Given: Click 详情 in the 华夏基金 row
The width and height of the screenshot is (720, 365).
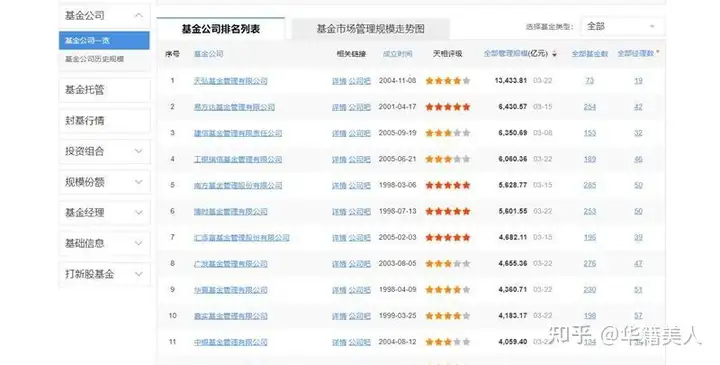Looking at the screenshot, I should pos(339,290).
